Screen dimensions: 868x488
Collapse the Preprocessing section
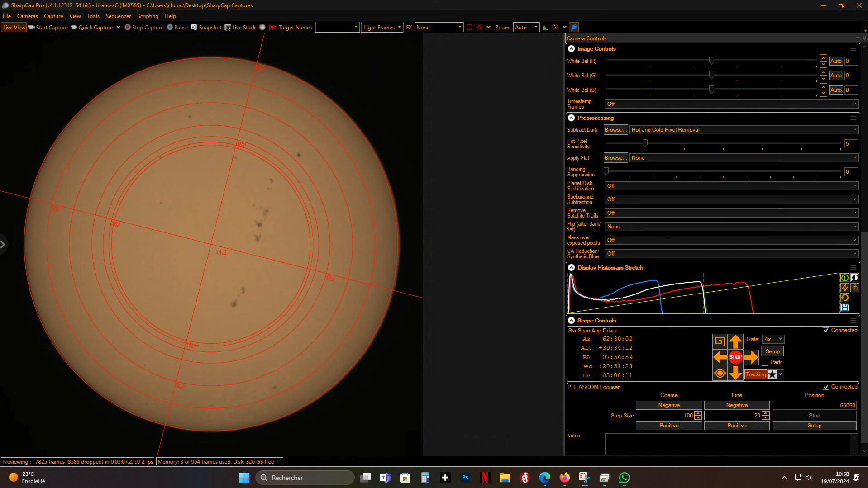[x=572, y=118]
